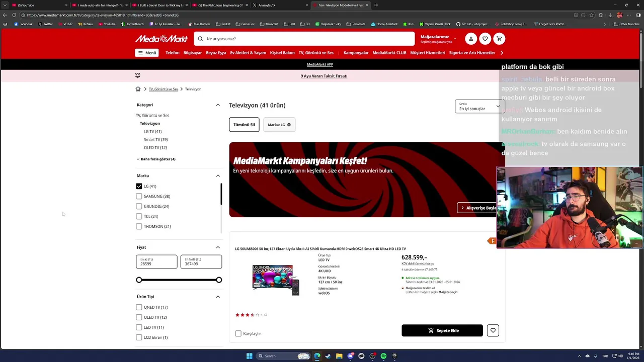Click the En fazla (TL) price field
Screen dimensions: 644x362
tap(201, 261)
